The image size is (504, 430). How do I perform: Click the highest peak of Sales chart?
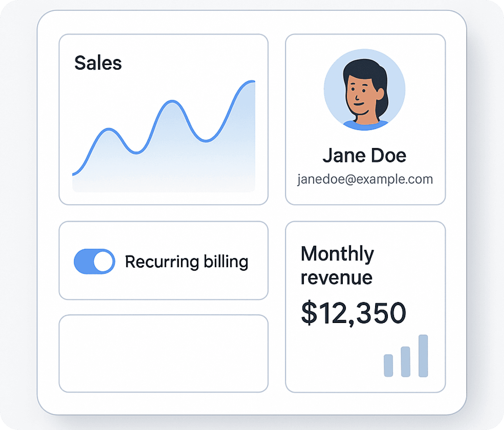click(251, 82)
